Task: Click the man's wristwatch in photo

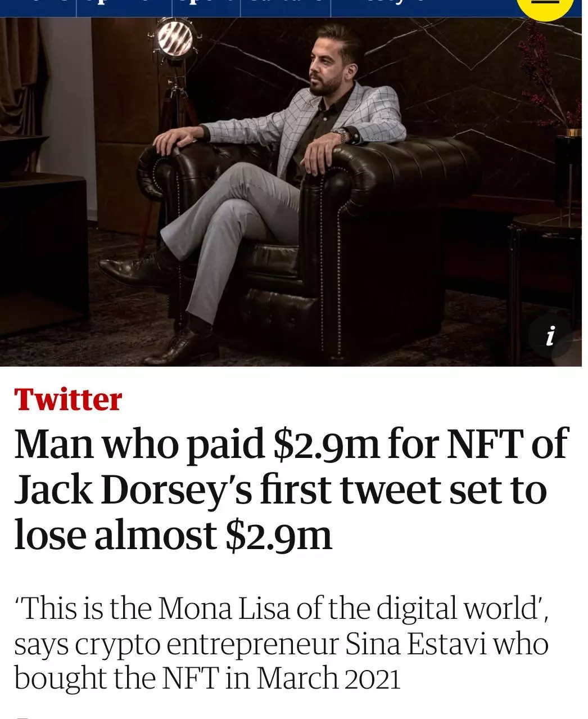Action: point(340,134)
